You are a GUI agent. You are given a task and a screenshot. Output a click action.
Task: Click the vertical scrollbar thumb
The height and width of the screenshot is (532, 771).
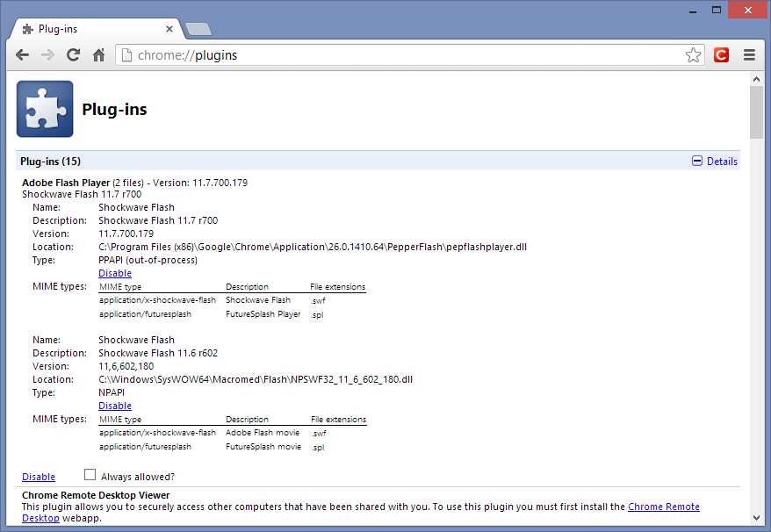coord(756,112)
